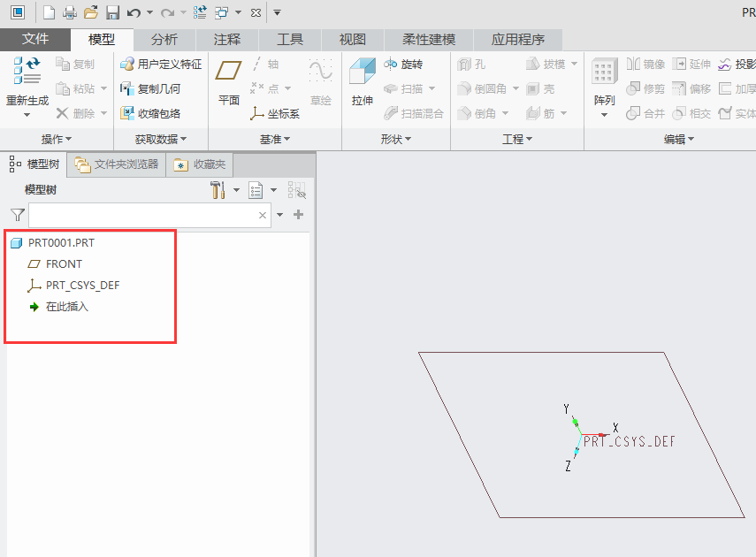Click the 镜像 mirror tool
This screenshot has height=557, width=756.
pyautogui.click(x=645, y=65)
